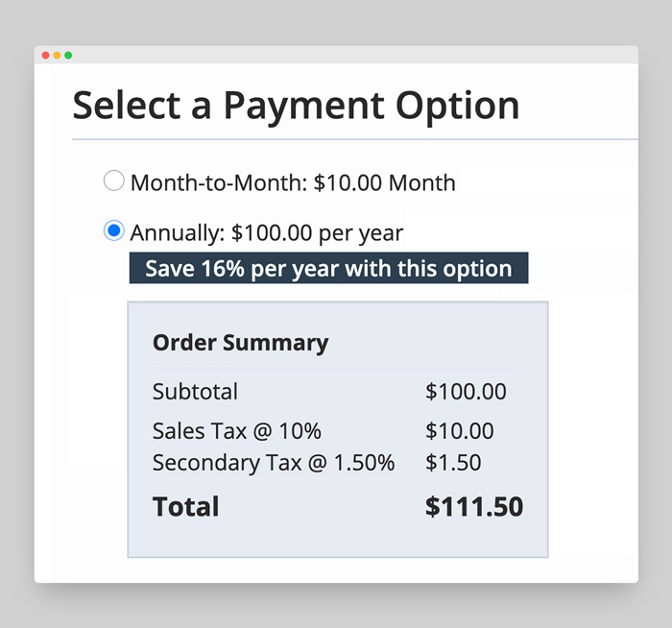This screenshot has height=628, width=672.
Task: Select the Annually radio button
Action: coord(114,230)
